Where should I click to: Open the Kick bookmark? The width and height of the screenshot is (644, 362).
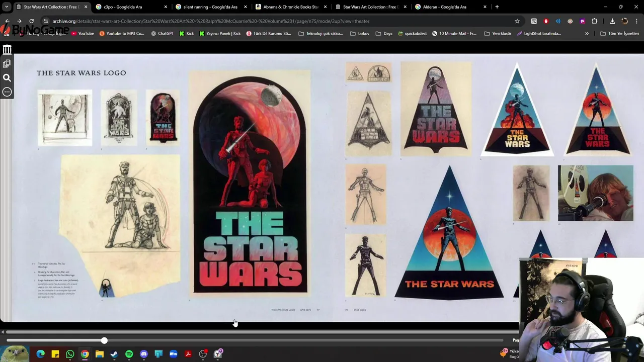point(187,34)
